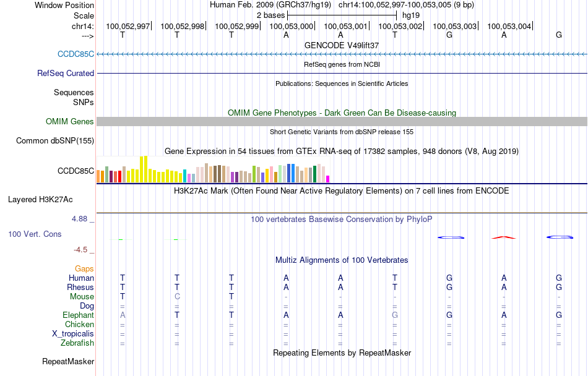Click the SNPs track label

click(x=84, y=102)
